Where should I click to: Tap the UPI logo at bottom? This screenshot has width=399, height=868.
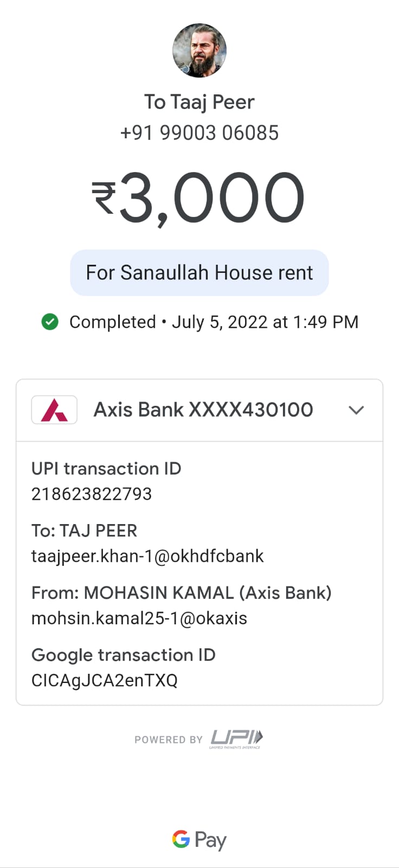tap(236, 739)
